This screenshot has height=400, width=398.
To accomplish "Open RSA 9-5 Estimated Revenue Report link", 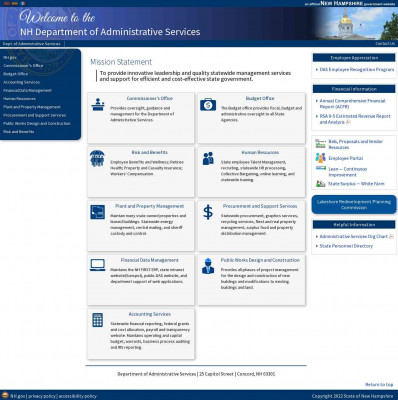I will tap(355, 119).
